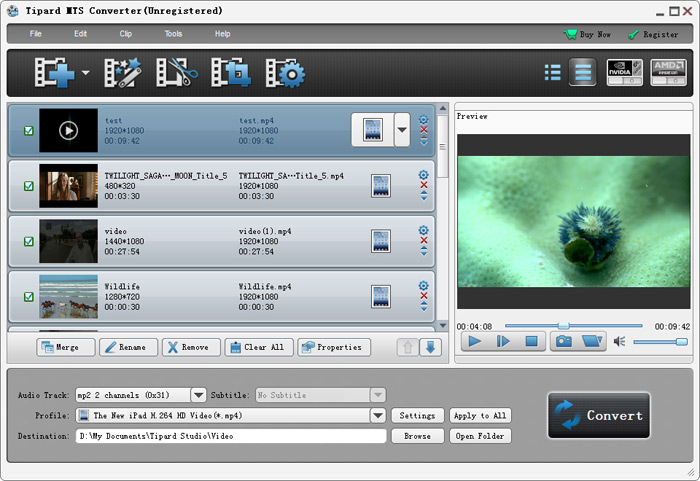The width and height of the screenshot is (700, 481).
Task: Open settings gear for Wildlife row
Action: point(424,286)
